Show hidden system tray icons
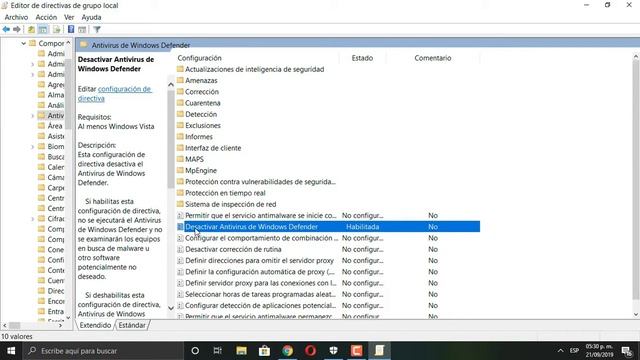This screenshot has height=360, width=640. (560, 351)
